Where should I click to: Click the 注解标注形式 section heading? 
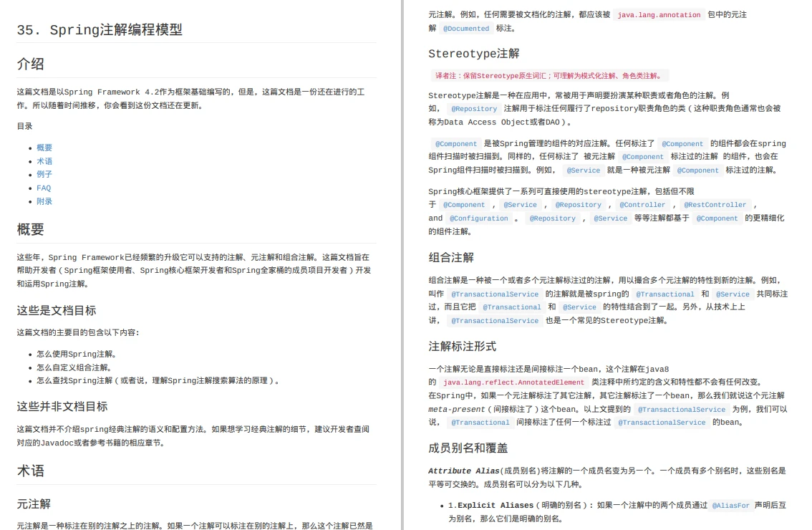point(463,346)
